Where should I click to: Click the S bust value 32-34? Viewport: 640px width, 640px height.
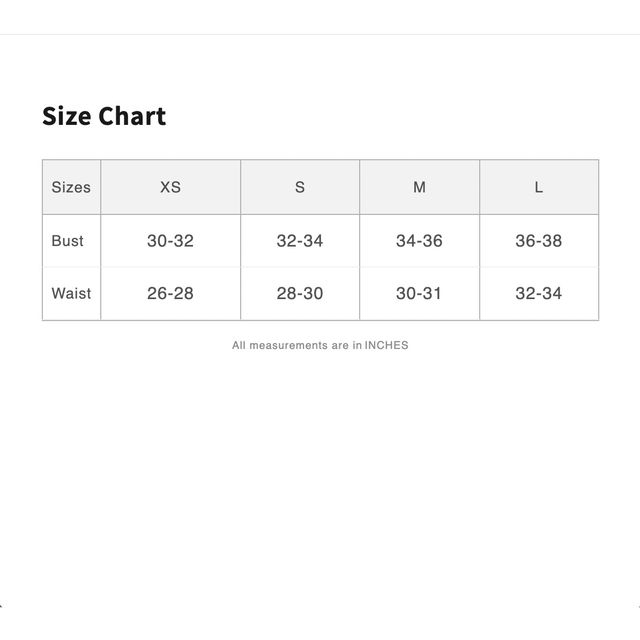click(x=300, y=241)
